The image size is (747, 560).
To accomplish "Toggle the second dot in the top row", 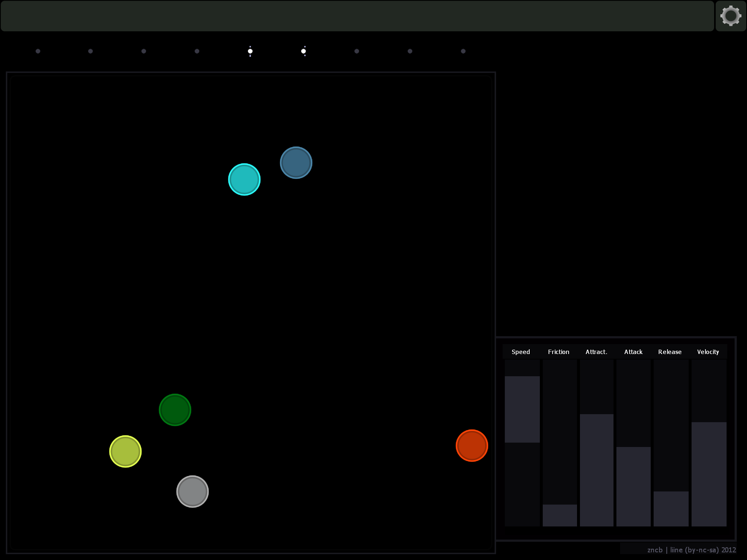I will [x=90, y=51].
